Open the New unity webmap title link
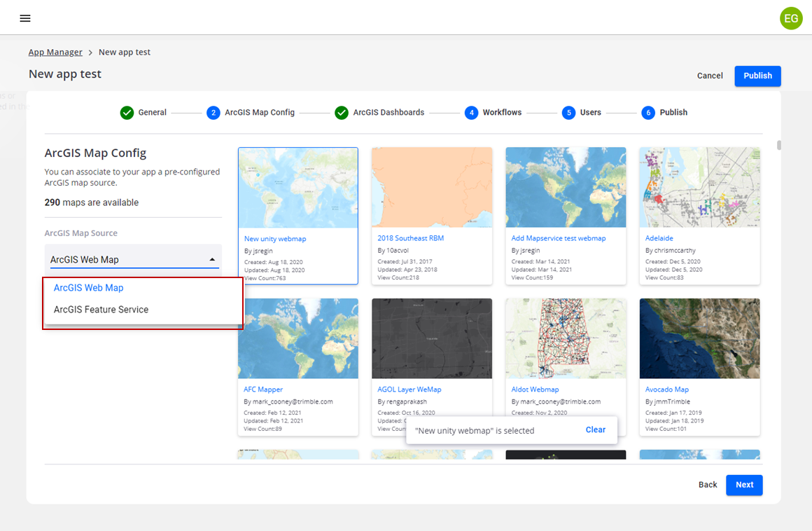 click(275, 239)
